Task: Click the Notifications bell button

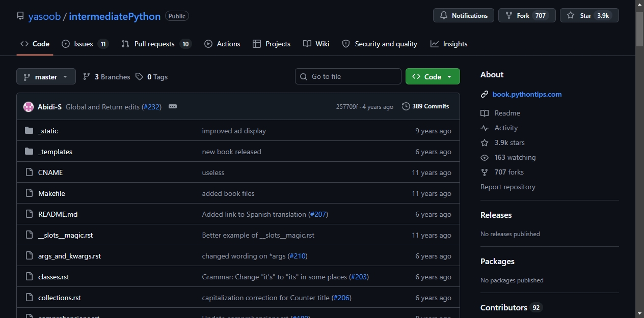Action: coord(464,15)
